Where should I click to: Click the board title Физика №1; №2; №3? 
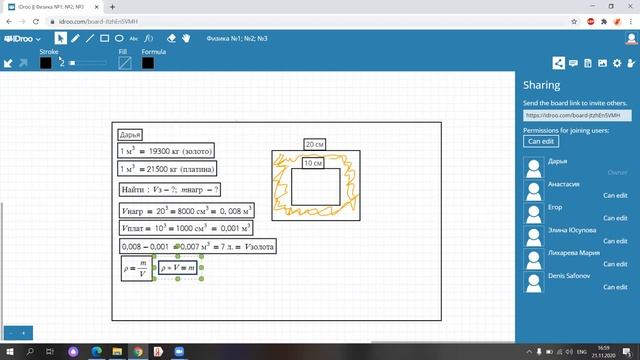tap(237, 38)
